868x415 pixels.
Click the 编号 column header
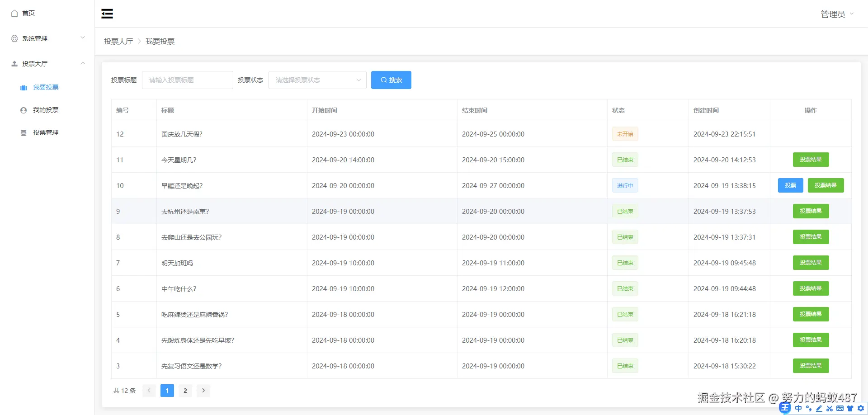tap(123, 110)
